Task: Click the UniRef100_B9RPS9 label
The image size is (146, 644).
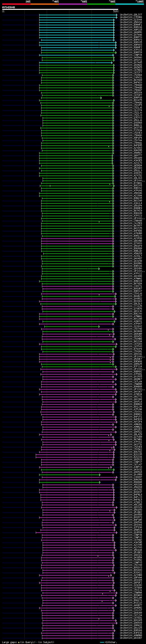Action: pos(131,53)
